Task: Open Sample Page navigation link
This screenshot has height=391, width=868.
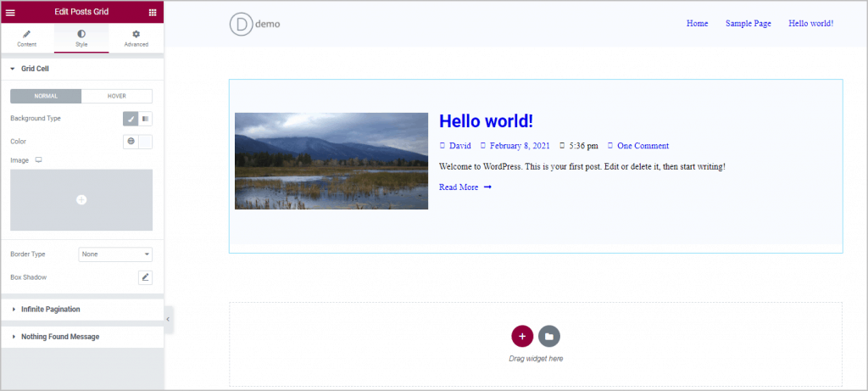Action: tap(748, 24)
